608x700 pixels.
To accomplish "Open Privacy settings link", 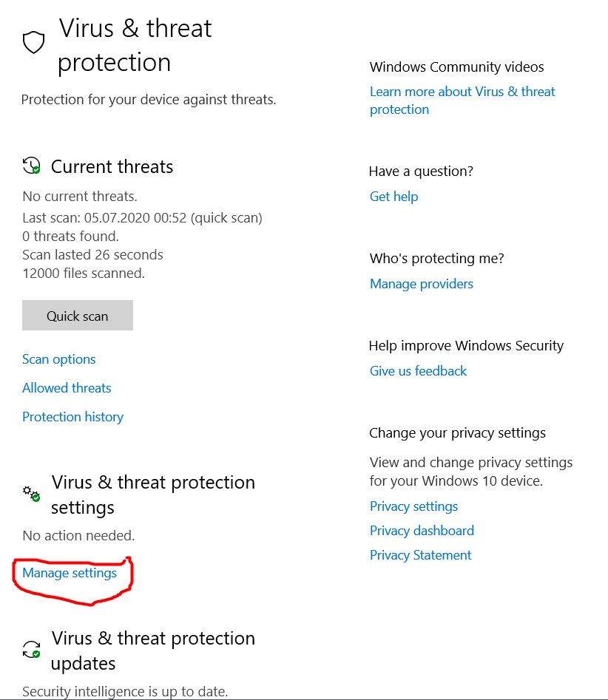I will pos(413,506).
